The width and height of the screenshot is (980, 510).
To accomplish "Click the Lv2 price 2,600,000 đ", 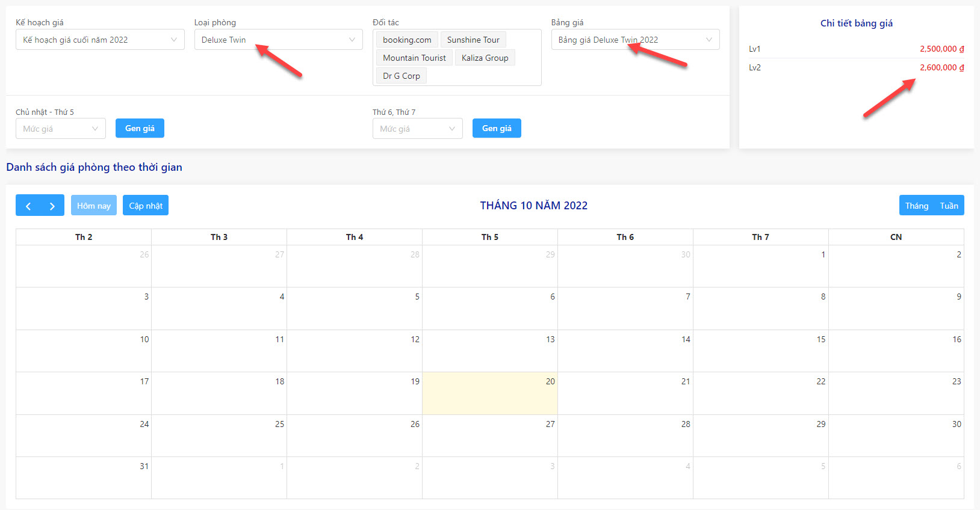I will (941, 67).
